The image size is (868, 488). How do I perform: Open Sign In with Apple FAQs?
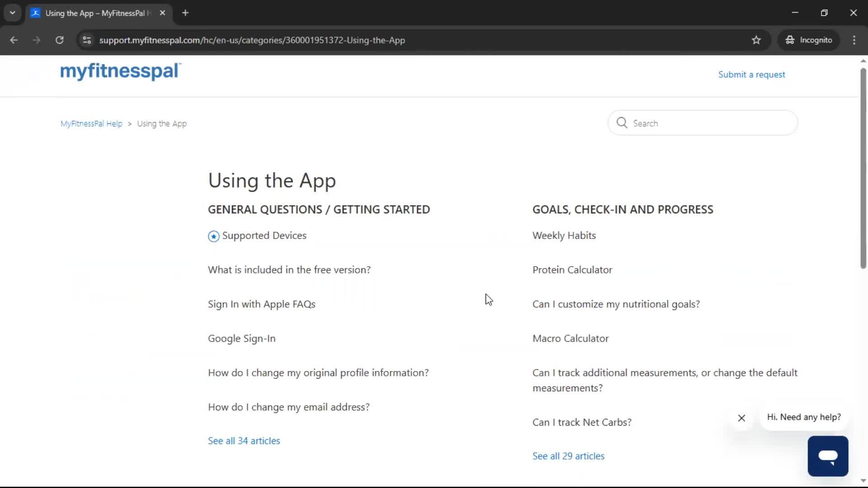[x=262, y=304]
